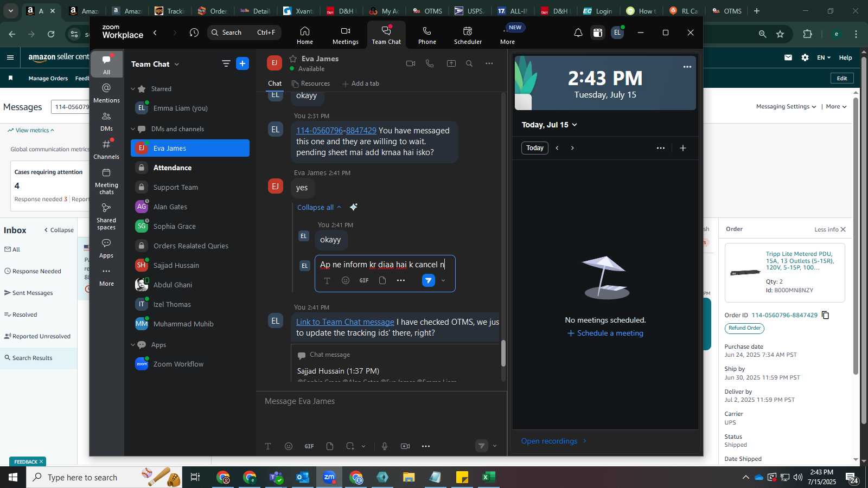Open emoji picker in main message composer
The width and height of the screenshot is (868, 488).
pyautogui.click(x=289, y=446)
